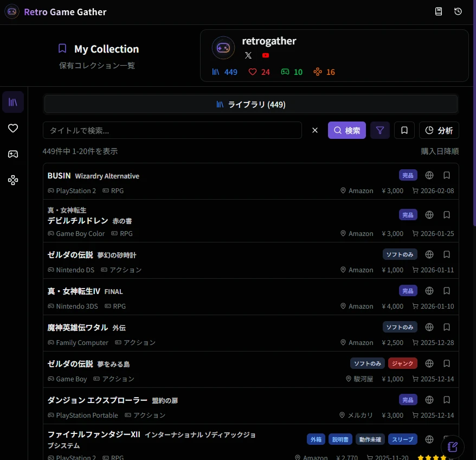Open the 分析 analysis panel
The image size is (476, 460).
pyautogui.click(x=439, y=130)
